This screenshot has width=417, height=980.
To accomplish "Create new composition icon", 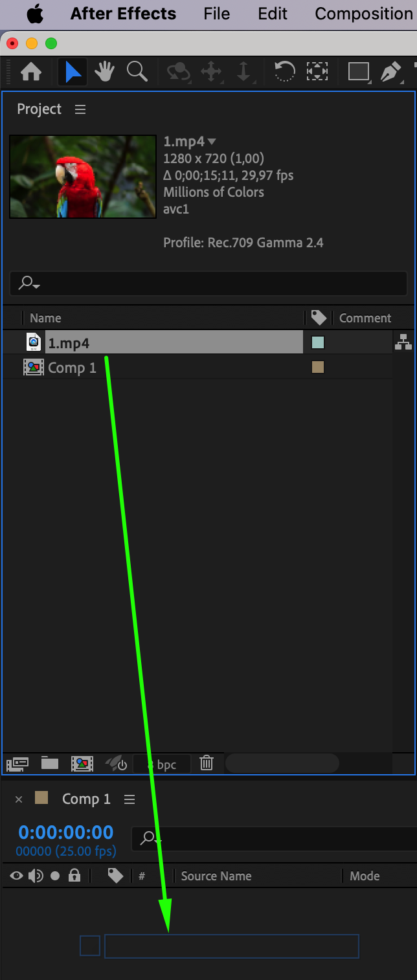I will 82,764.
